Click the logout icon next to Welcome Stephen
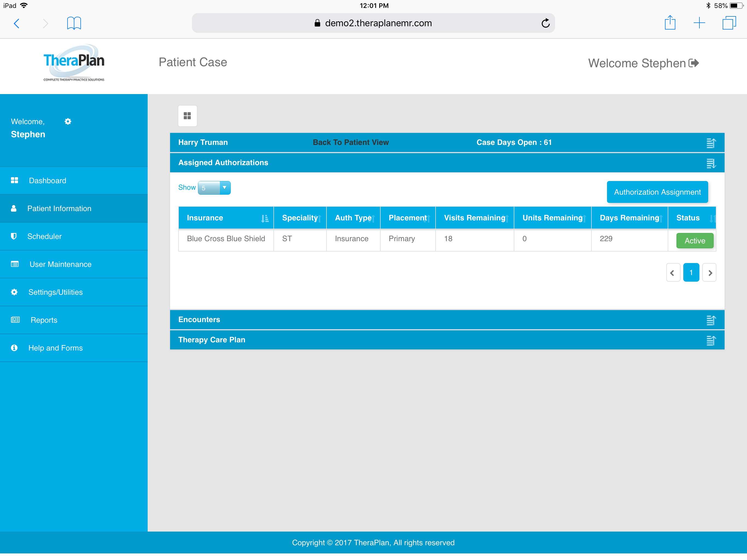Image resolution: width=747 pixels, height=560 pixels. tap(693, 63)
